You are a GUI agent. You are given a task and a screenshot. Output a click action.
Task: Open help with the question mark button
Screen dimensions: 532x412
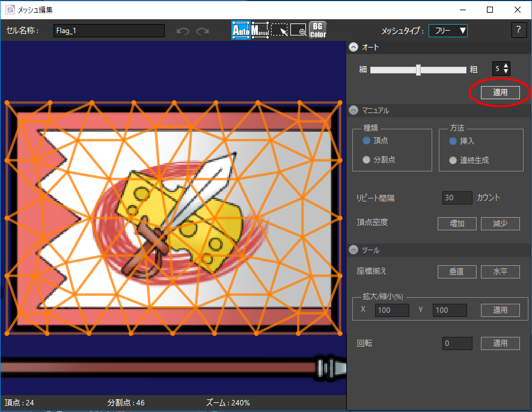click(x=518, y=30)
